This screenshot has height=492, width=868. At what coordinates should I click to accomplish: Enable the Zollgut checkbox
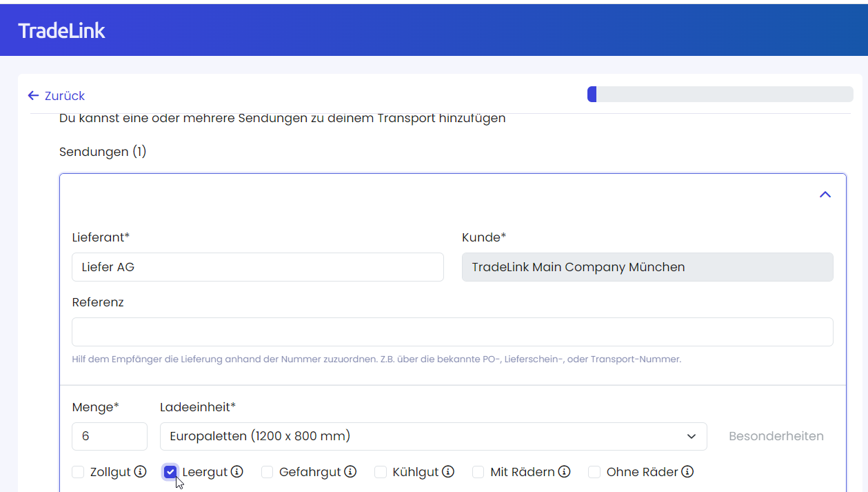(79, 472)
